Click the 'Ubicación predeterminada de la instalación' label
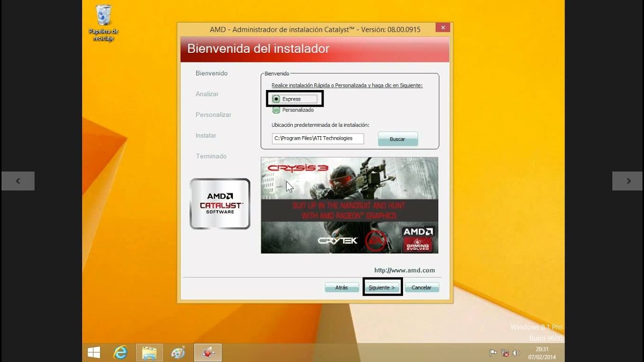This screenshot has height=362, width=644. coord(320,125)
